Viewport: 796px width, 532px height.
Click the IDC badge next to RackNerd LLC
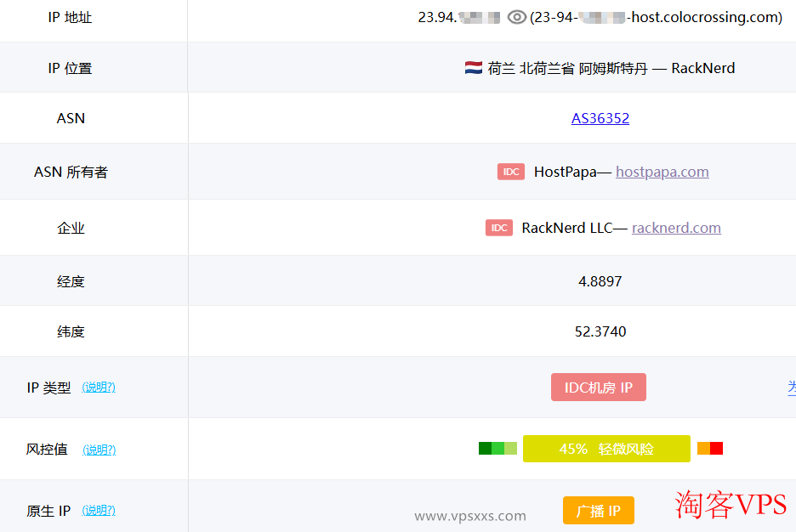(499, 228)
